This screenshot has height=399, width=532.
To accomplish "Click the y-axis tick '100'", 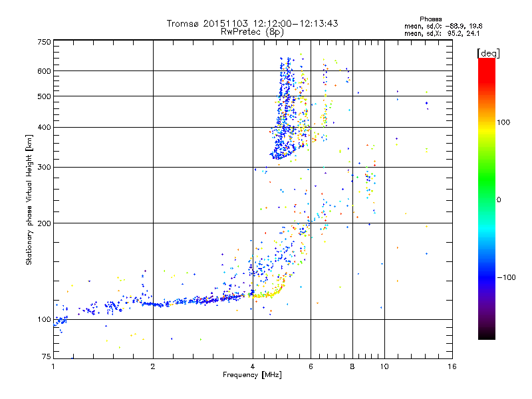I will [44, 319].
